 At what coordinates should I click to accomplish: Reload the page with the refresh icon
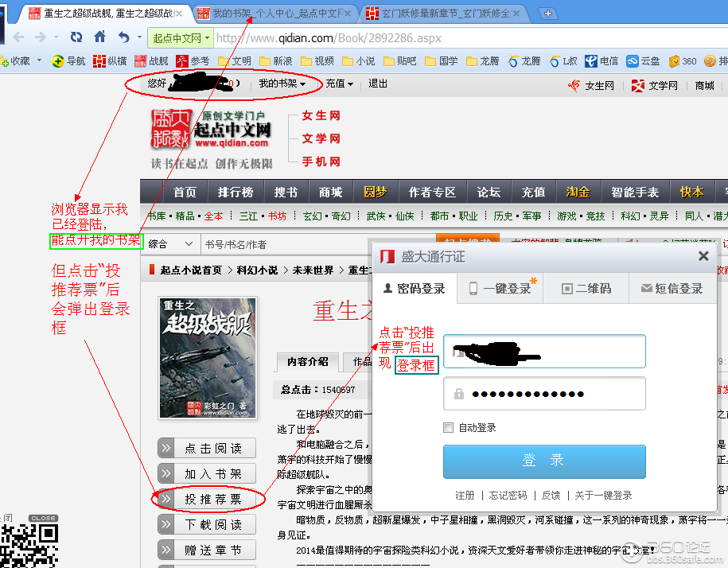pos(76,37)
